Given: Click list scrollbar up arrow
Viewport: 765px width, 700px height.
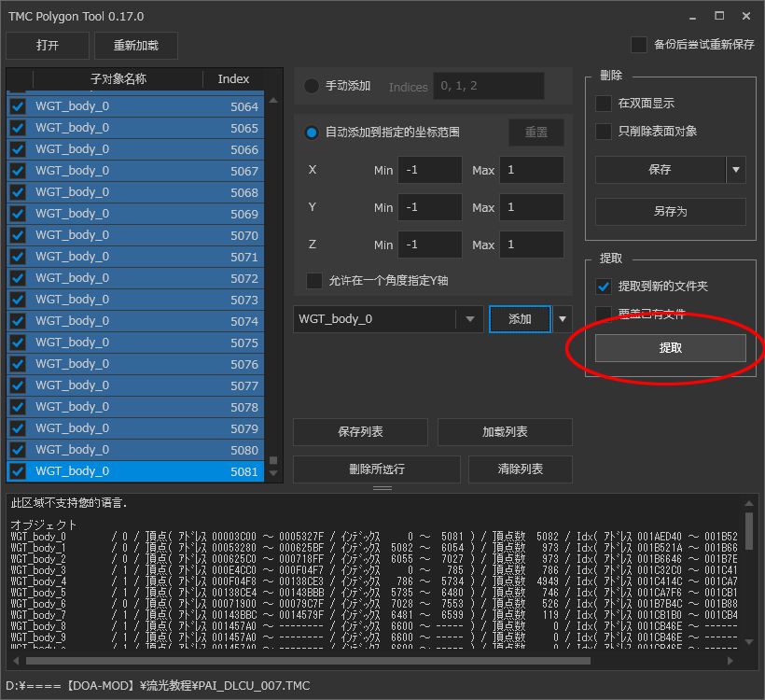Looking at the screenshot, I should pos(273,101).
